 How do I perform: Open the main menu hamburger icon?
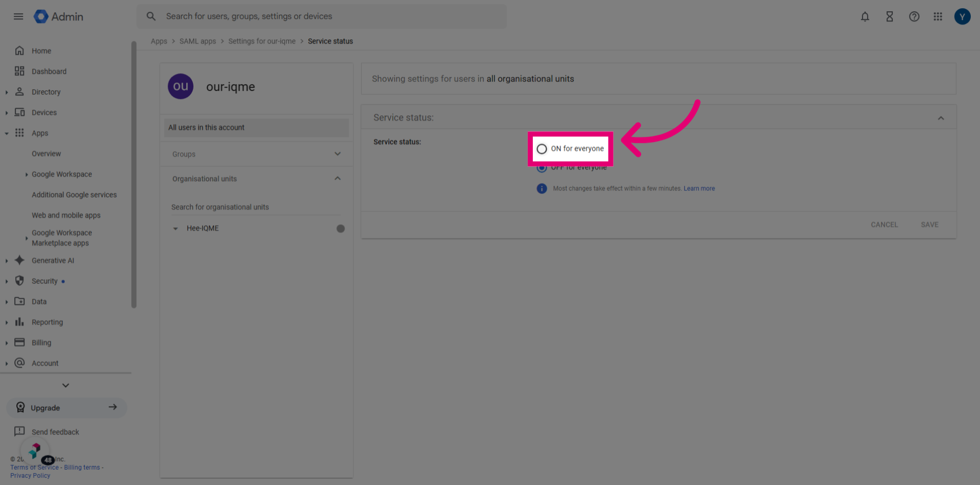click(x=18, y=16)
